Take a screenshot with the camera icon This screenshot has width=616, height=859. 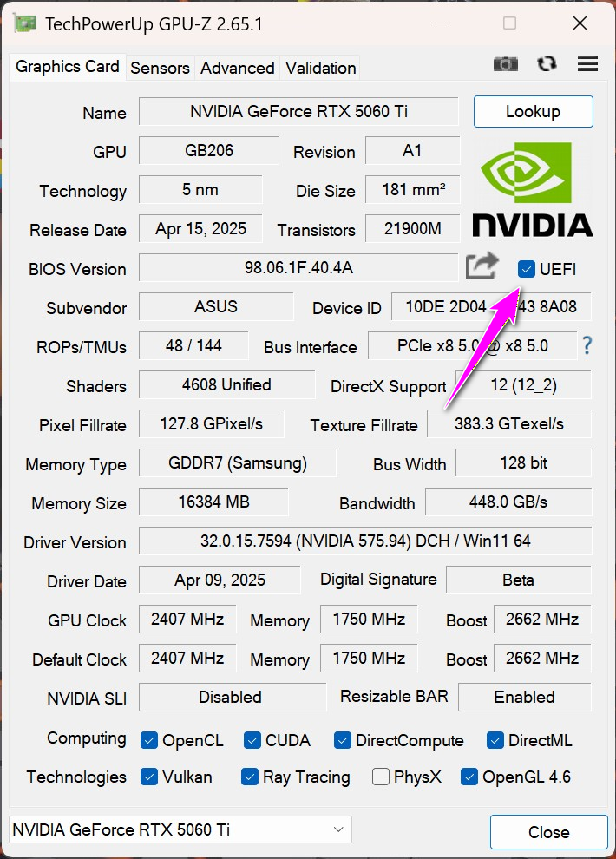tap(506, 63)
